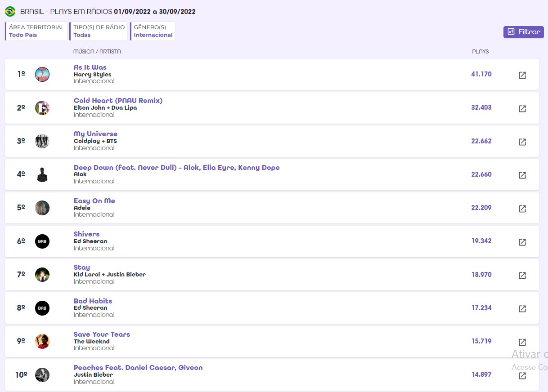This screenshot has height=392, width=548.
Task: Open external link for Stay
Action: [522, 276]
